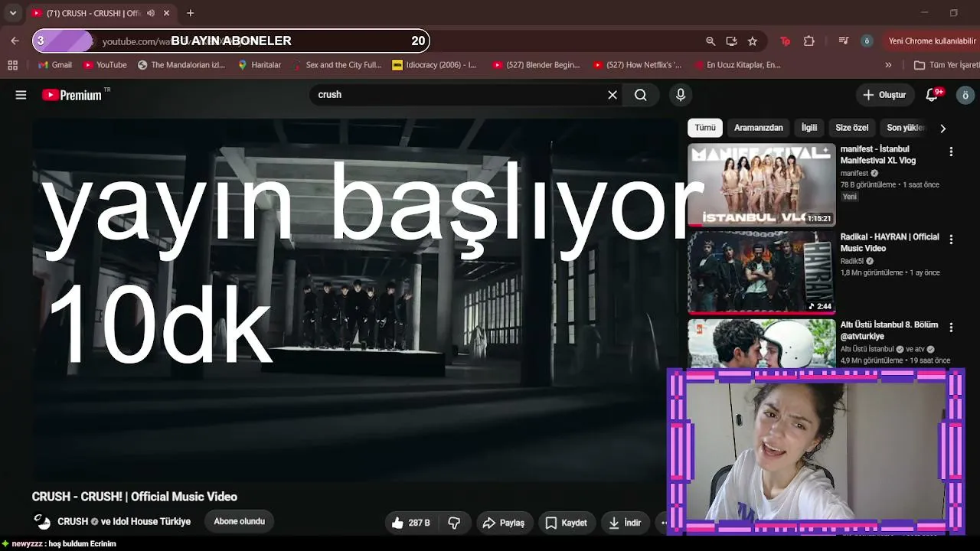
Task: Open the Gmail bookmark
Action: [x=55, y=65]
